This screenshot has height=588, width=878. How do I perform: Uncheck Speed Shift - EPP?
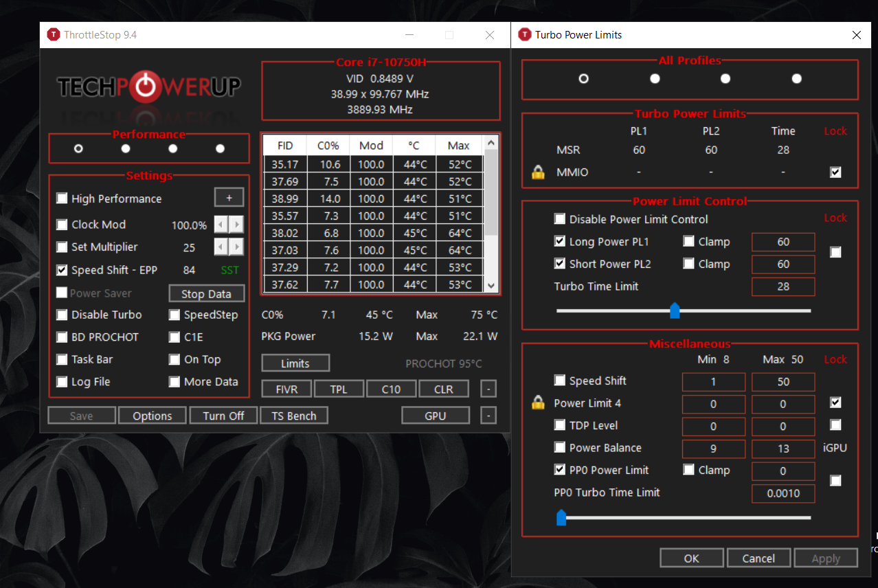(x=62, y=270)
